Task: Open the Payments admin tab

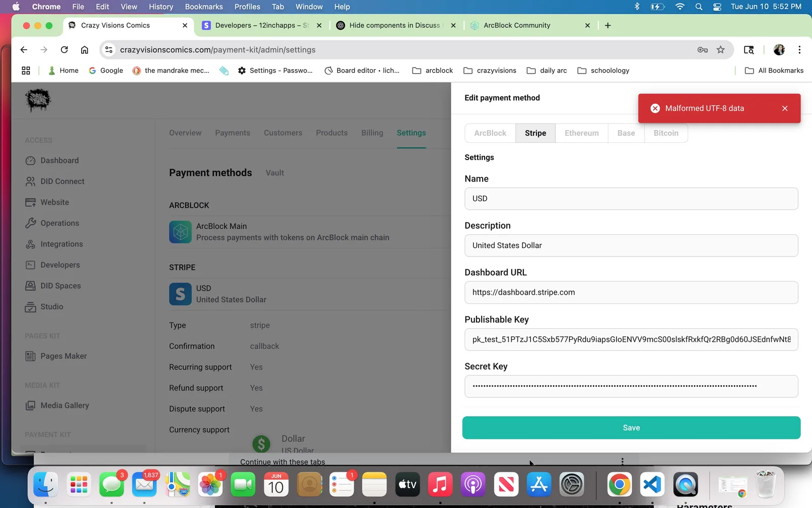Action: click(x=232, y=133)
